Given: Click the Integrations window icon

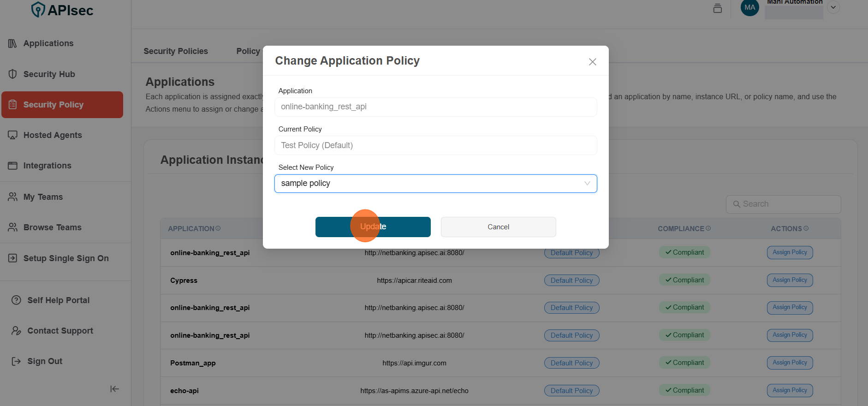Looking at the screenshot, I should point(12,166).
